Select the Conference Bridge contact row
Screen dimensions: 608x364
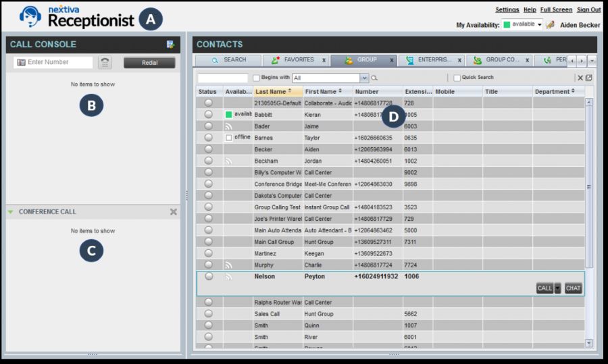click(x=390, y=184)
